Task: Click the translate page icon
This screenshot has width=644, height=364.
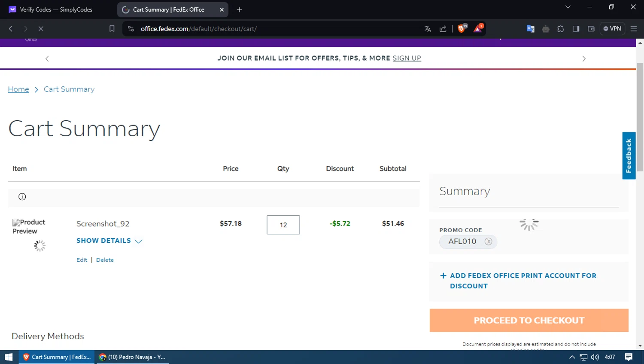Action: tap(428, 29)
